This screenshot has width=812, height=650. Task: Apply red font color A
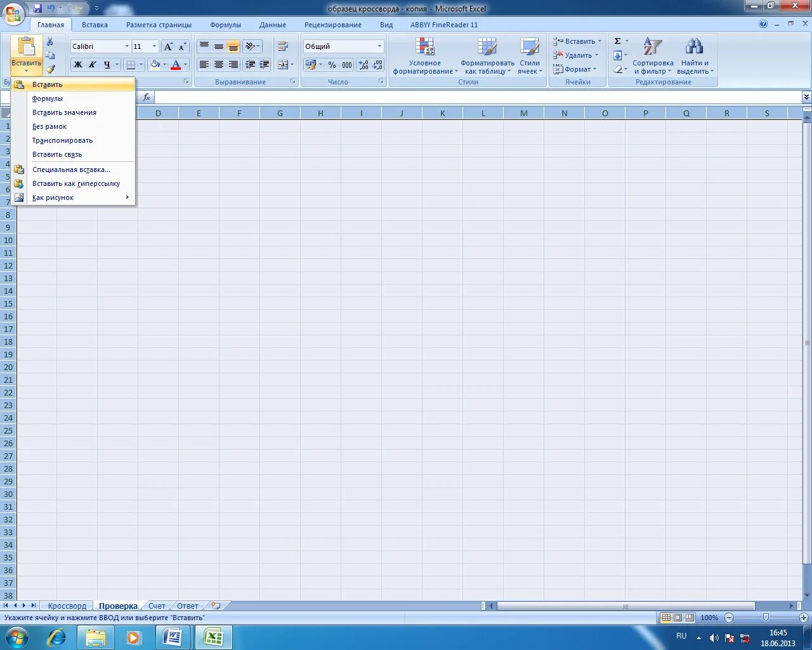point(176,65)
